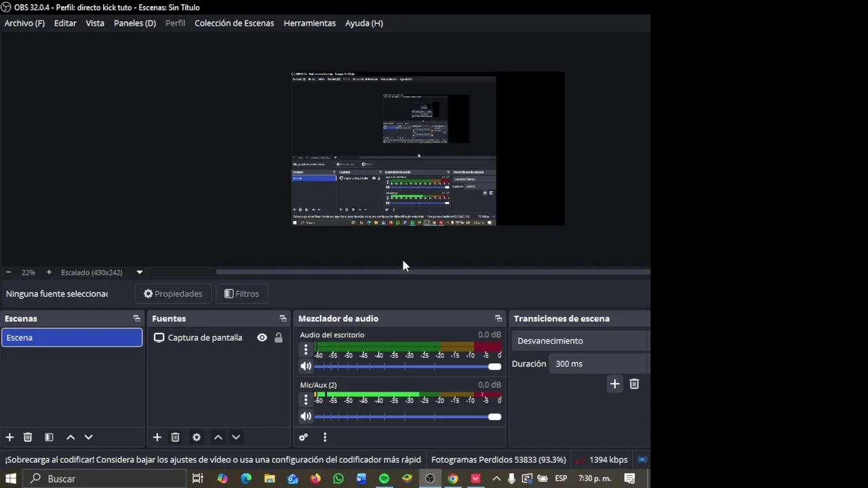The width and height of the screenshot is (868, 488).
Task: Open File Explorer from the taskbar
Action: 269,479
